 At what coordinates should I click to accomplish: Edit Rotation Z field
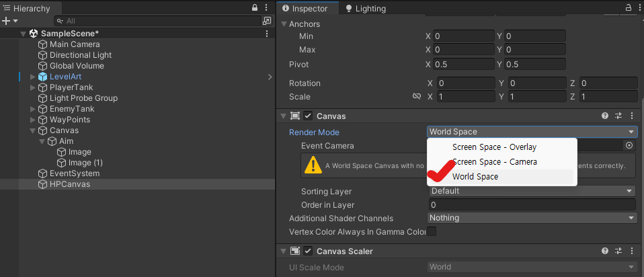tap(608, 83)
